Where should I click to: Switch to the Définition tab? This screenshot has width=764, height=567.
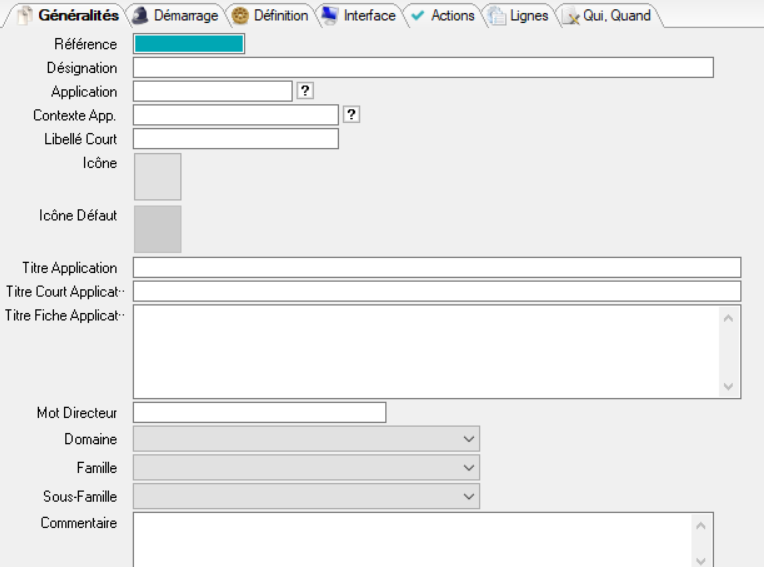(x=271, y=16)
